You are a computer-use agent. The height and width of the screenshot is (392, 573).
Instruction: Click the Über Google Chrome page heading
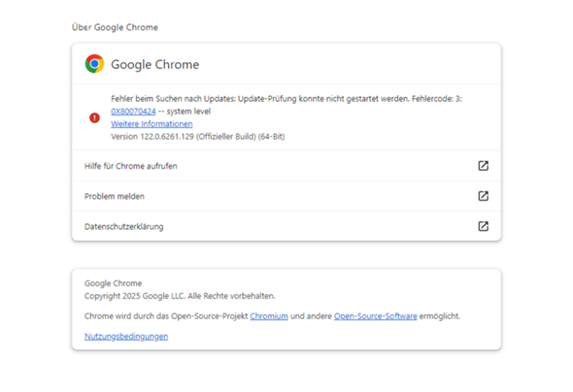[x=115, y=27]
